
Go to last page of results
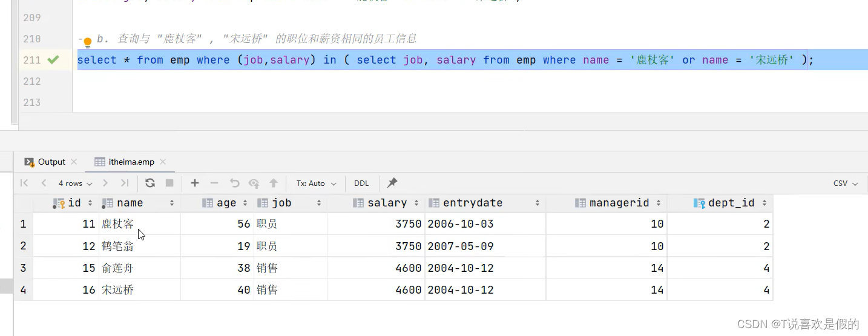[x=125, y=183]
